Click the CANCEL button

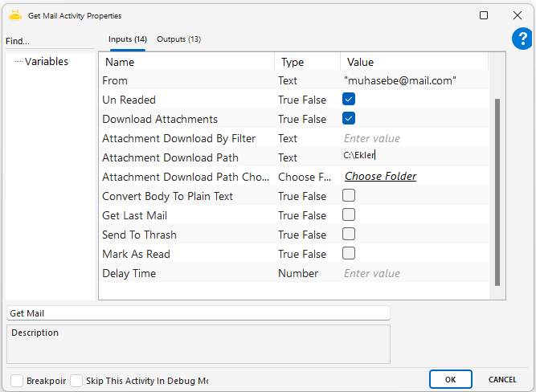502,379
